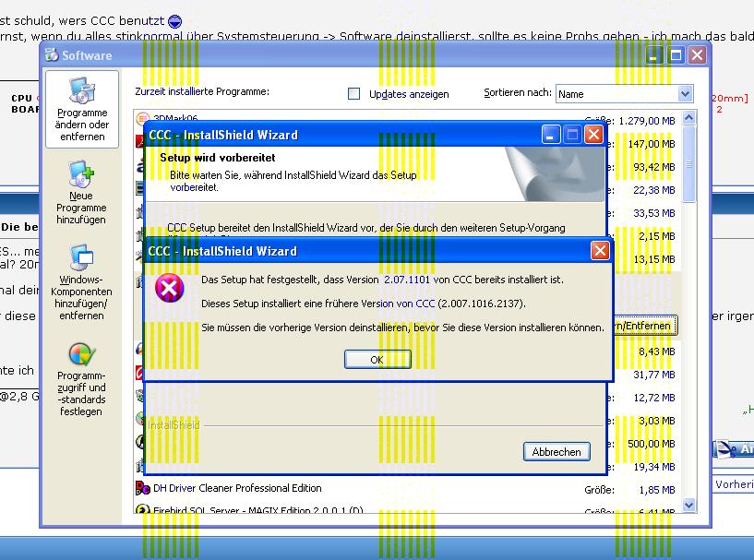Click the program list scrollbar thumb
The image size is (754, 560).
tap(689, 163)
